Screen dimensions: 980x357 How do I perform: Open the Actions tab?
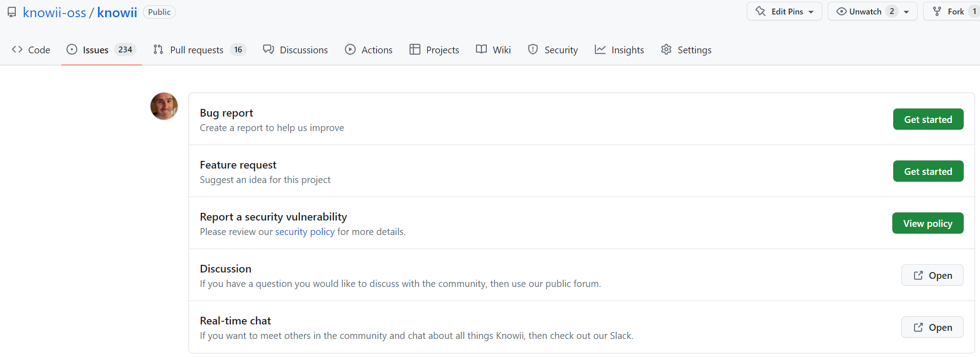368,50
